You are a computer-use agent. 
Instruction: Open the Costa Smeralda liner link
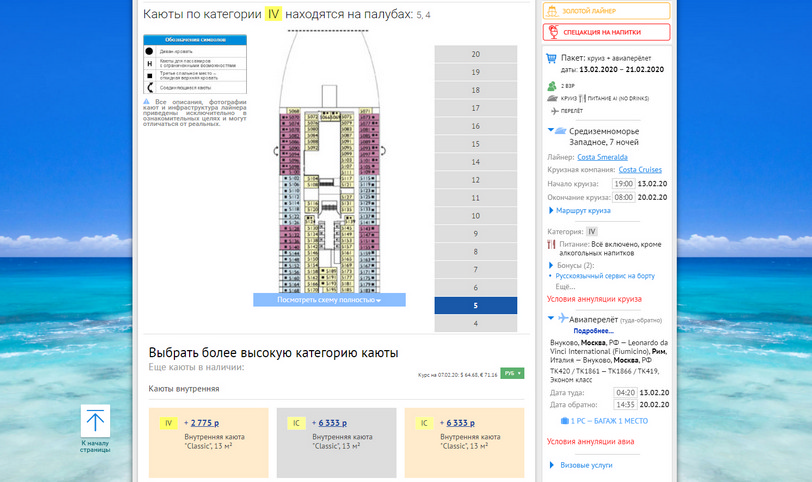pyautogui.click(x=604, y=157)
